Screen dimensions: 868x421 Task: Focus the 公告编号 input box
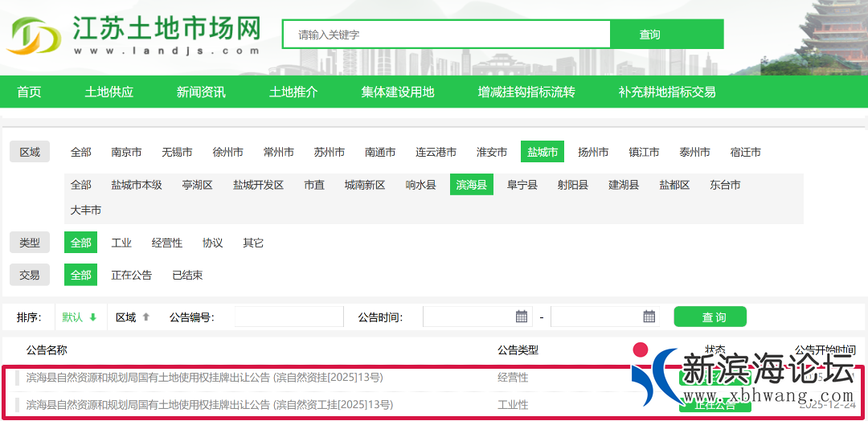(288, 317)
